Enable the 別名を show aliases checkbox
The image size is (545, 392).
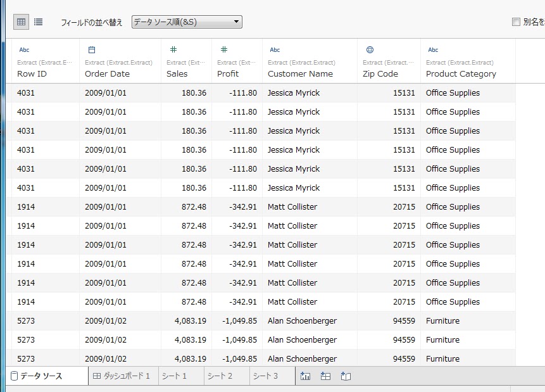coord(516,22)
